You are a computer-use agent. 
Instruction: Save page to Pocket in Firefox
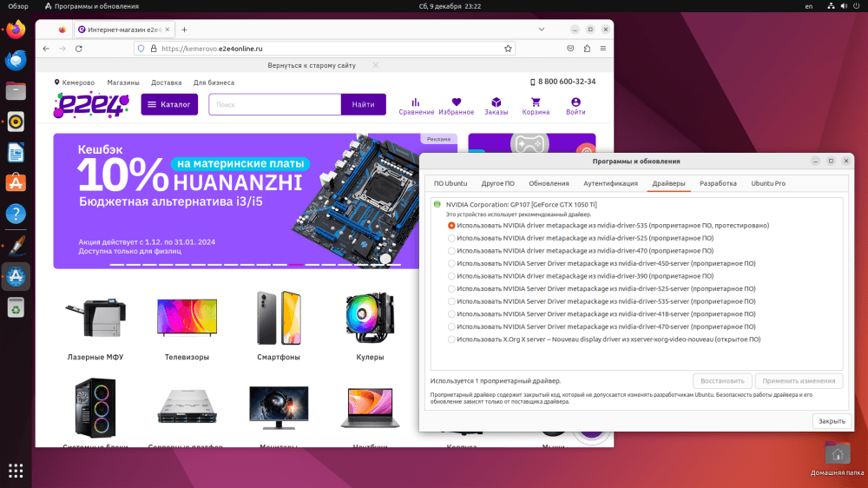(570, 49)
